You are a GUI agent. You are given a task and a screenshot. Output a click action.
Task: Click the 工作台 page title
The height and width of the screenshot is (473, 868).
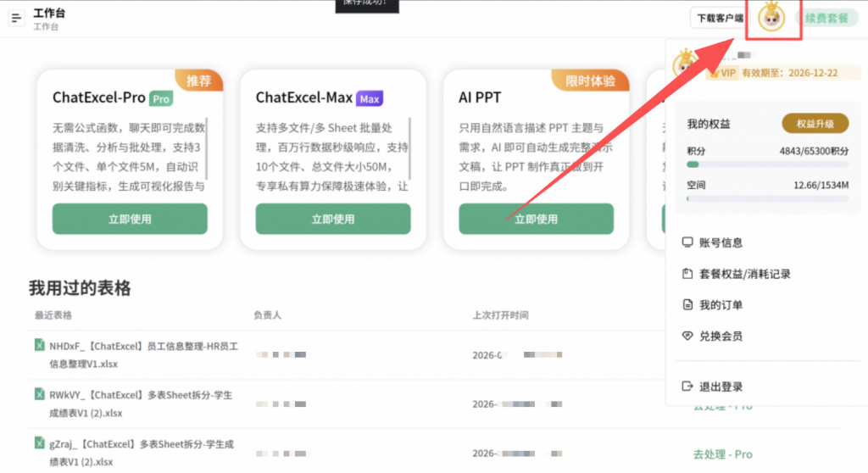[49, 13]
